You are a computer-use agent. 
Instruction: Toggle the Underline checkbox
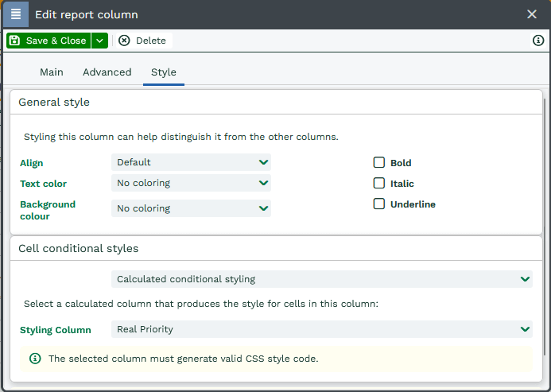(379, 204)
